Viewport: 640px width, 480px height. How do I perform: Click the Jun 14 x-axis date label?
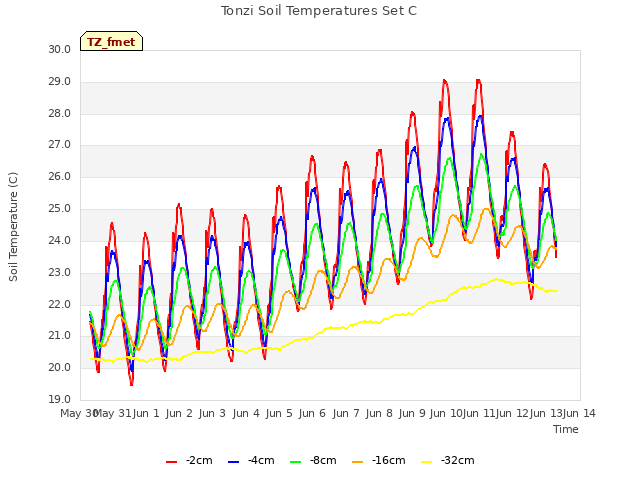[579, 413]
